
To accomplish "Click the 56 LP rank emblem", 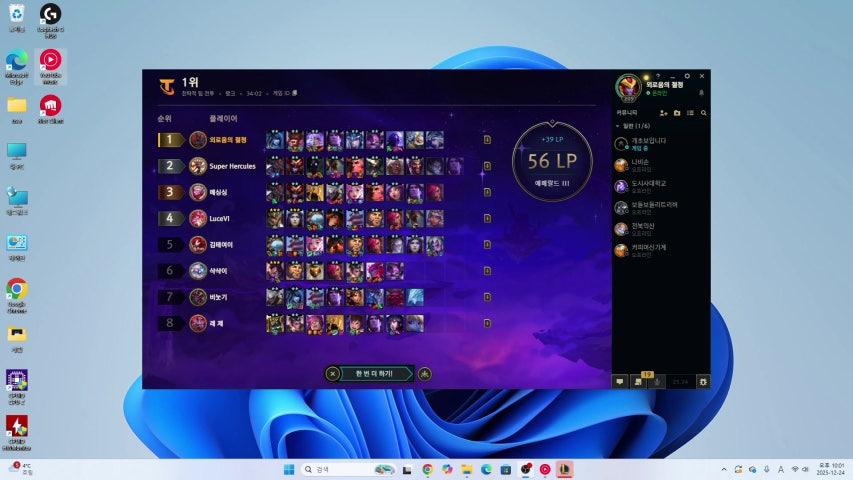I will pyautogui.click(x=552, y=161).
